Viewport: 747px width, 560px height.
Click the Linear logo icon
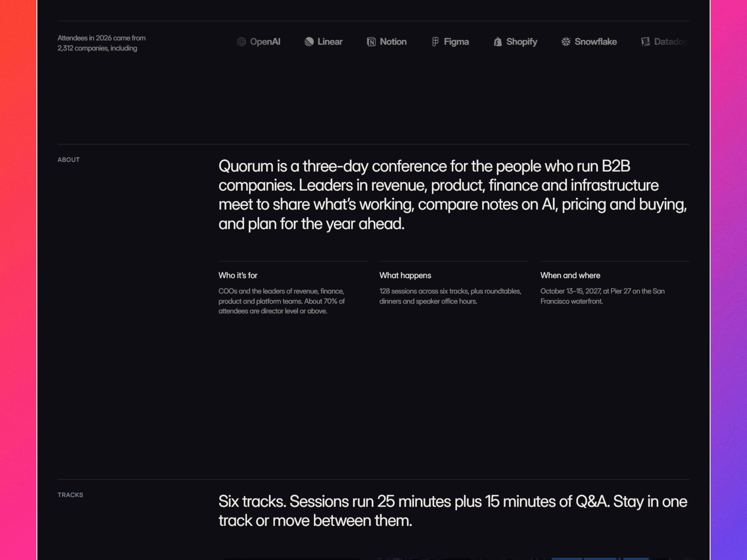(x=309, y=42)
